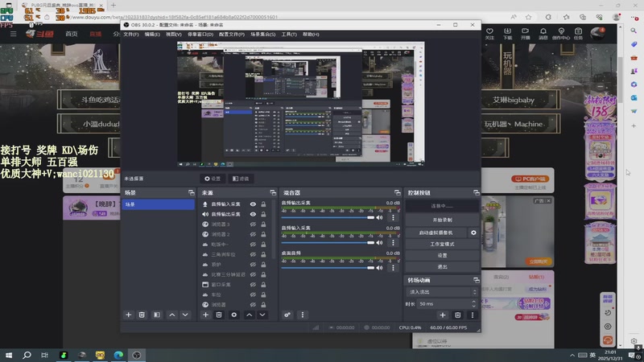Click the 设置 source properties button above the panels

point(213,179)
